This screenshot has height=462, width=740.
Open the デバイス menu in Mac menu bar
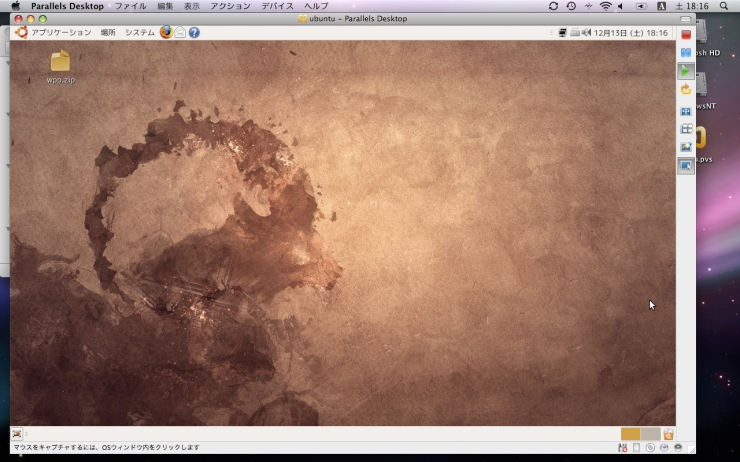pos(278,6)
